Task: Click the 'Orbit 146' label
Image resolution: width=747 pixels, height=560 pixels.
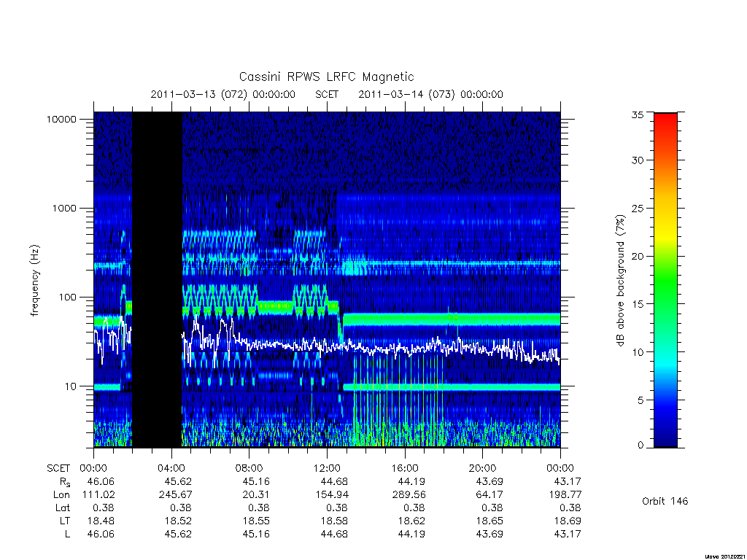Action: click(665, 502)
